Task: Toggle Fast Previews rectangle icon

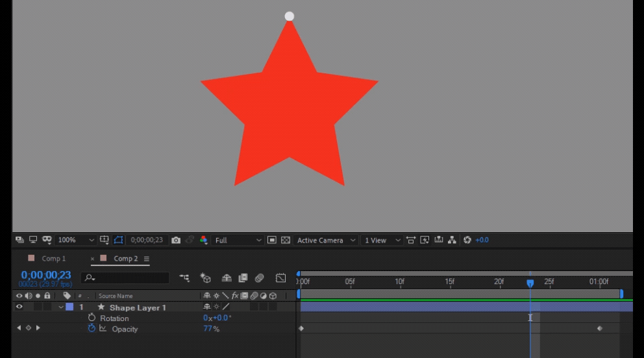Action: click(x=271, y=240)
